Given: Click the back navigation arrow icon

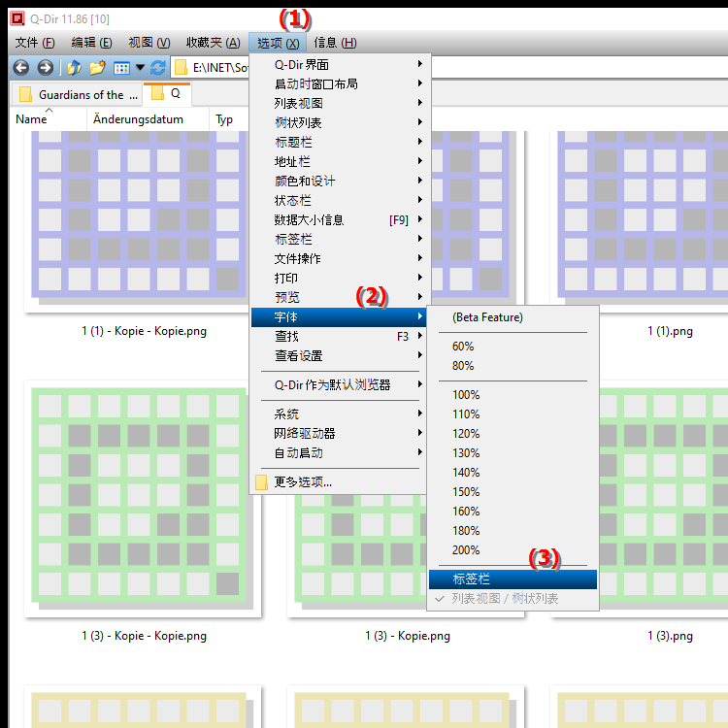Looking at the screenshot, I should pos(21,68).
